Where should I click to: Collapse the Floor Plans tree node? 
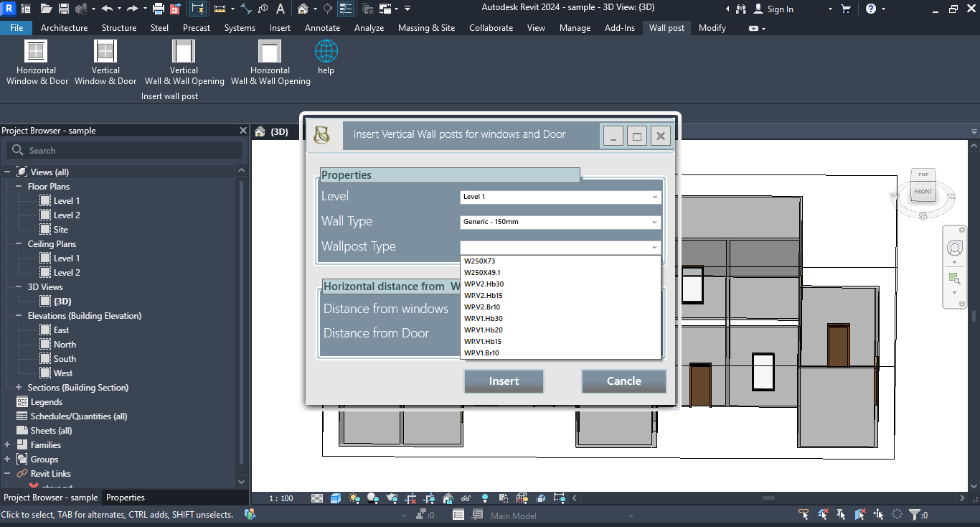coord(19,187)
